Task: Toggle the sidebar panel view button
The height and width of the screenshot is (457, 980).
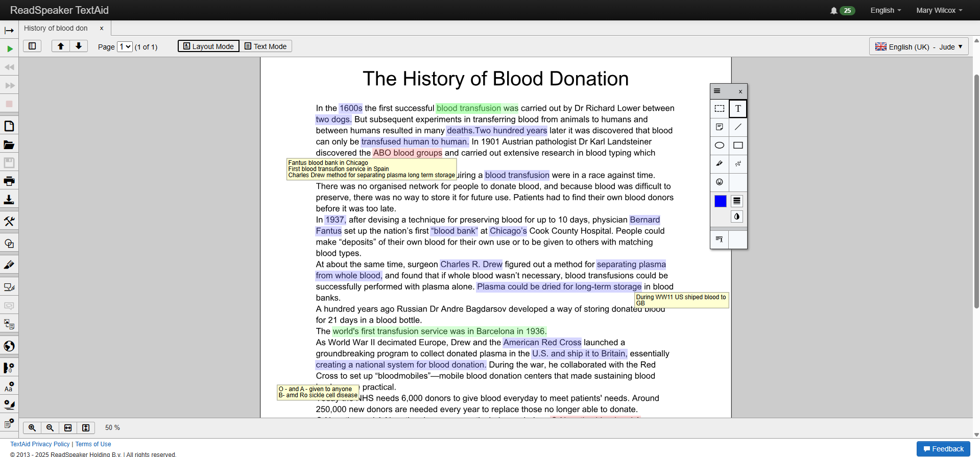Action: click(x=32, y=46)
